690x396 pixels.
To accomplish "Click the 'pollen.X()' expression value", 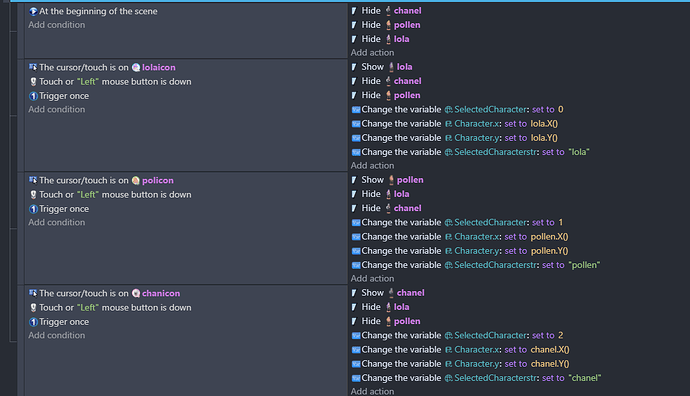I will coord(549,237).
